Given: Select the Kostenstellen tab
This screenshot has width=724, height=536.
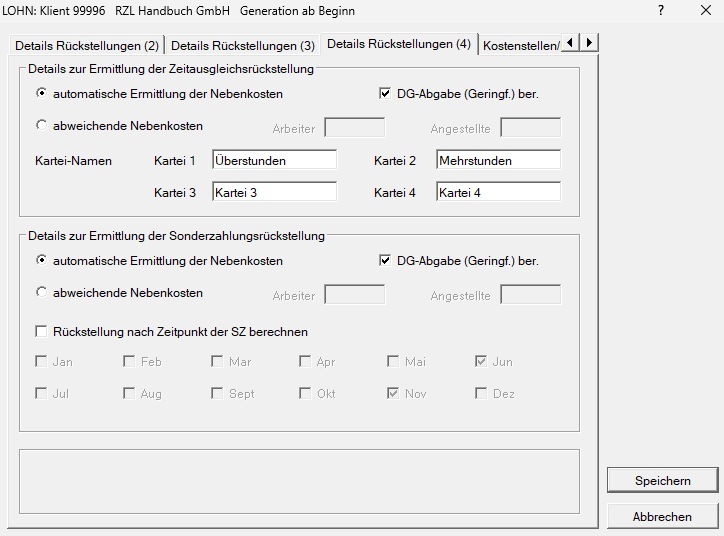Looking at the screenshot, I should click(518, 45).
